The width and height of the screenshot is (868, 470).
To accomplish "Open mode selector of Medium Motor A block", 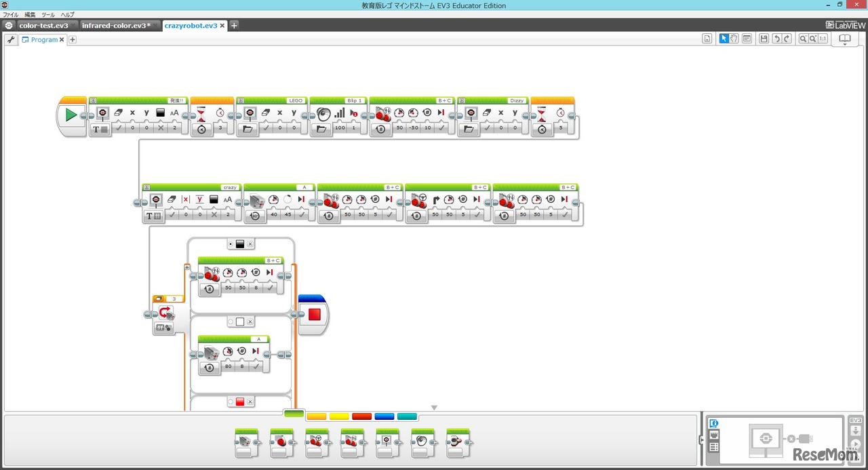I will [255, 216].
